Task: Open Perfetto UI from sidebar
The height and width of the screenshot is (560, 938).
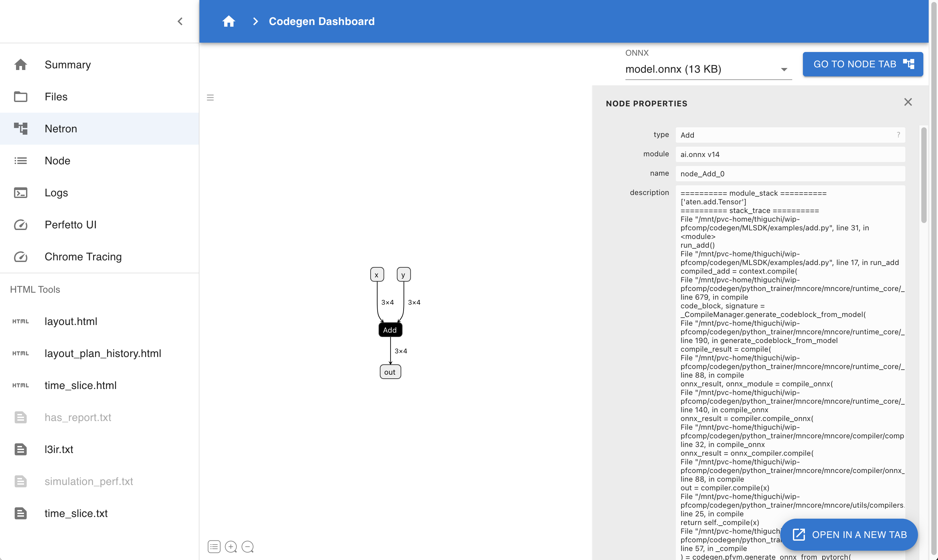Action: [x=70, y=225]
